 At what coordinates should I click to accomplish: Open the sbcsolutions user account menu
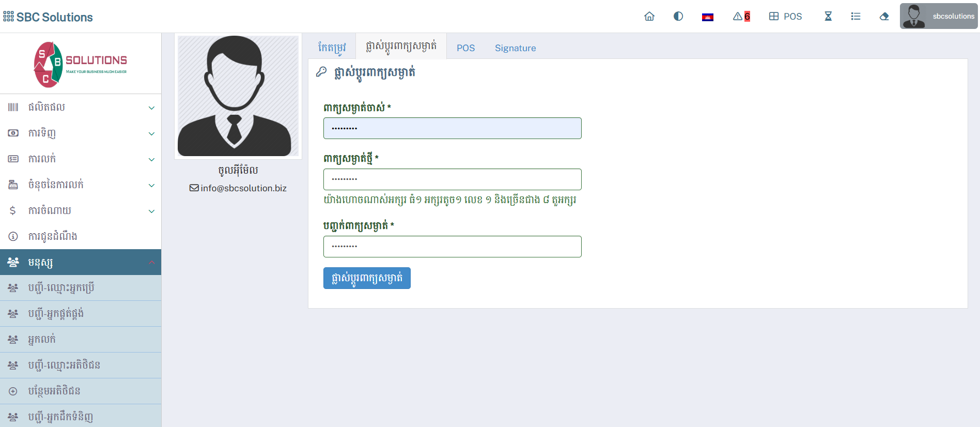939,17
